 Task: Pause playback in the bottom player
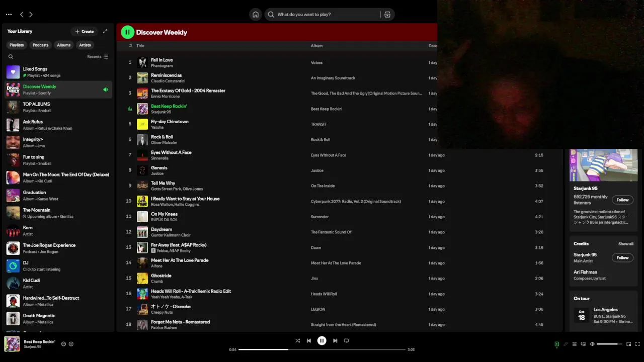[x=322, y=340]
